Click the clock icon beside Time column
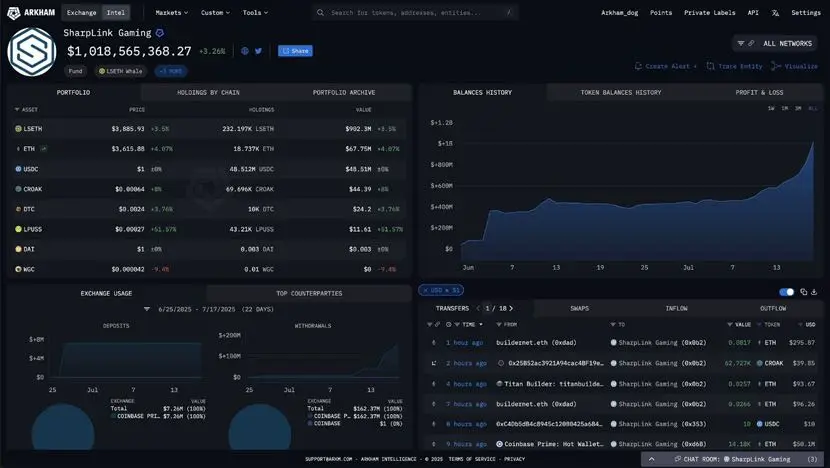 click(x=448, y=325)
